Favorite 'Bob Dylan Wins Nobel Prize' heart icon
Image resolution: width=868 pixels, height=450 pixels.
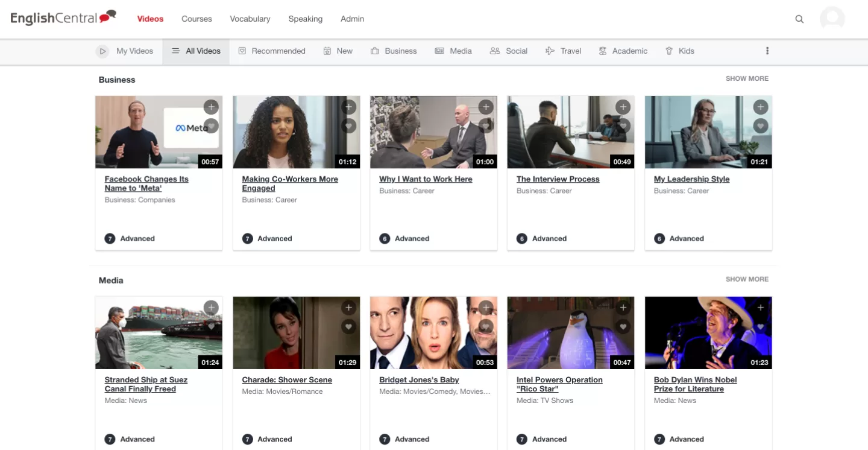click(761, 327)
